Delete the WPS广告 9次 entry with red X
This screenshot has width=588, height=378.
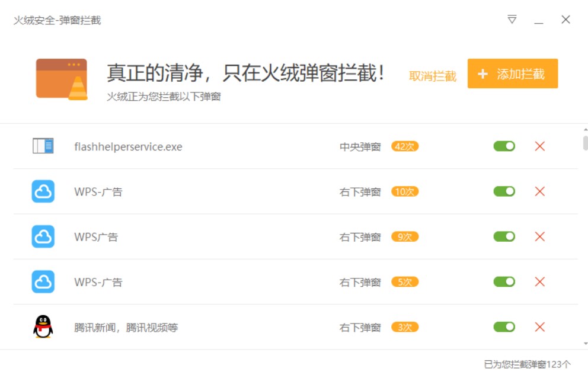(x=539, y=236)
